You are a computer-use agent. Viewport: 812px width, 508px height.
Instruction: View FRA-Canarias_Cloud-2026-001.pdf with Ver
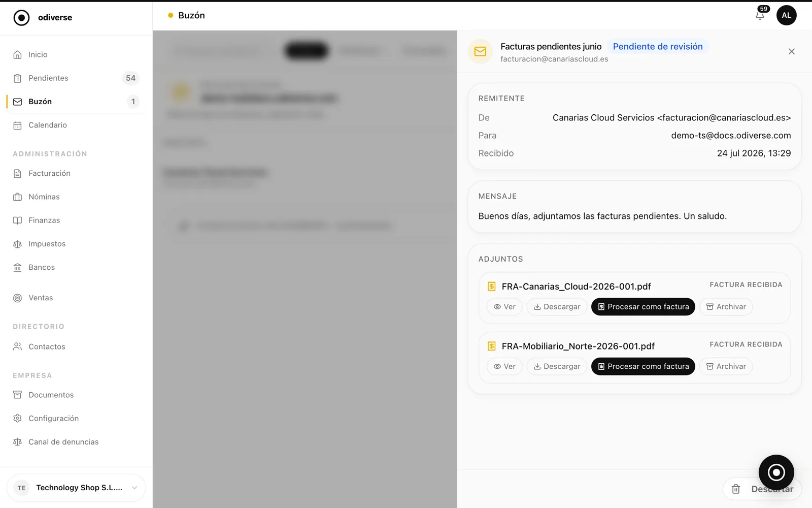coord(504,307)
